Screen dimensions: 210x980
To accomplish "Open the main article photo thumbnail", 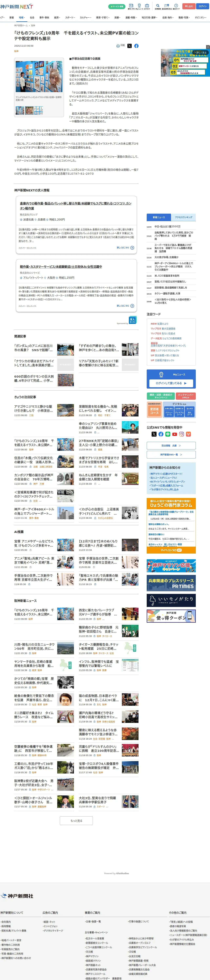I will [39, 76].
